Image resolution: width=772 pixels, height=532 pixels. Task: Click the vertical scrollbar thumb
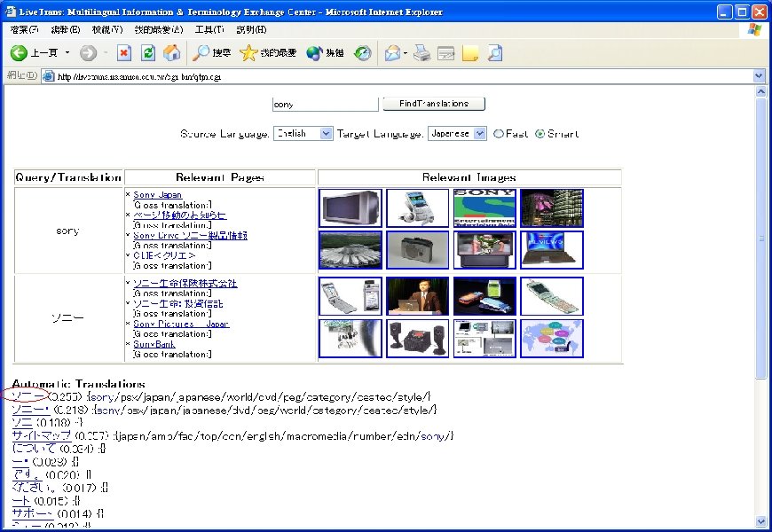pyautogui.click(x=760, y=239)
